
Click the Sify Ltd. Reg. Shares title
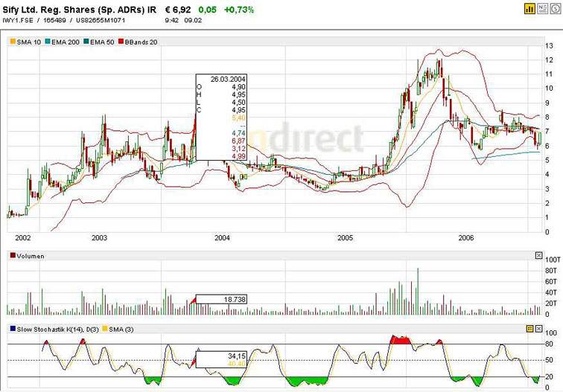point(79,10)
